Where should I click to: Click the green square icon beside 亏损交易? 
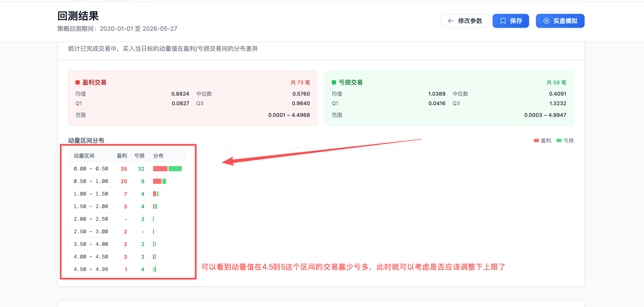334,83
